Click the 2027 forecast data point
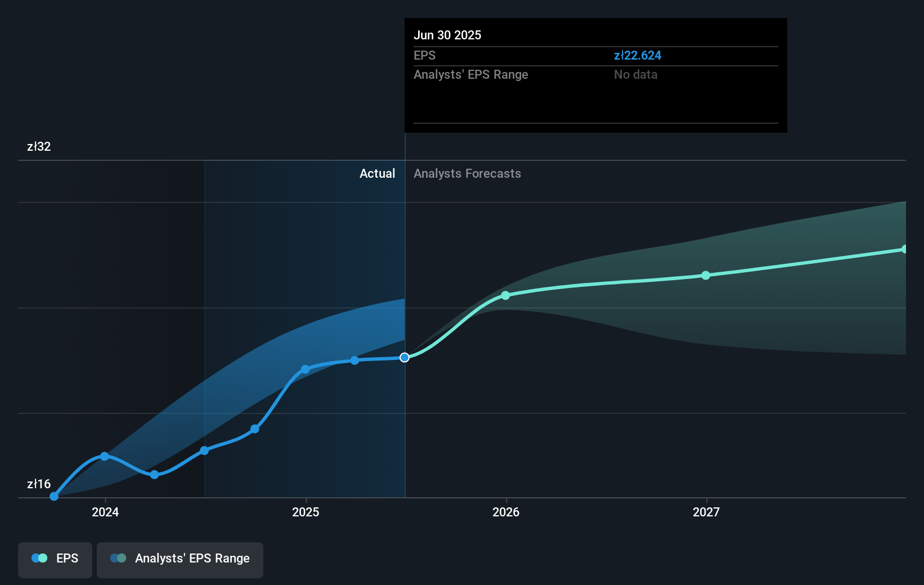 coord(706,276)
